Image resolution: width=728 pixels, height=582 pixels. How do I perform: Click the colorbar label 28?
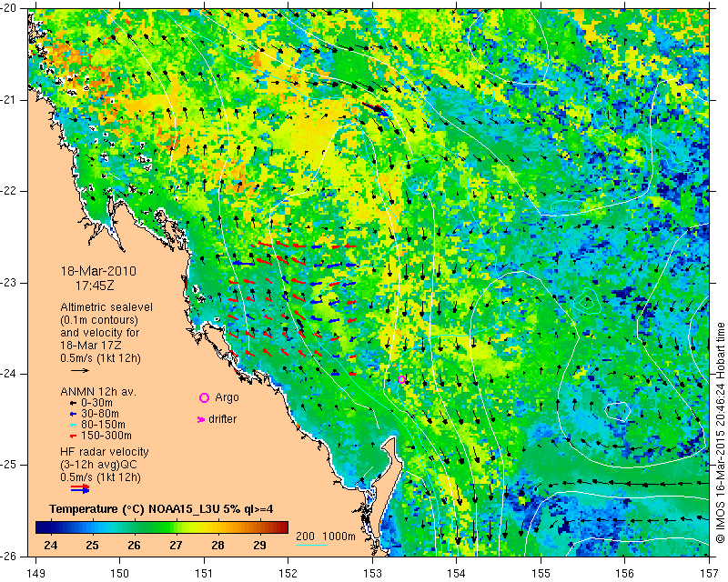(x=217, y=545)
